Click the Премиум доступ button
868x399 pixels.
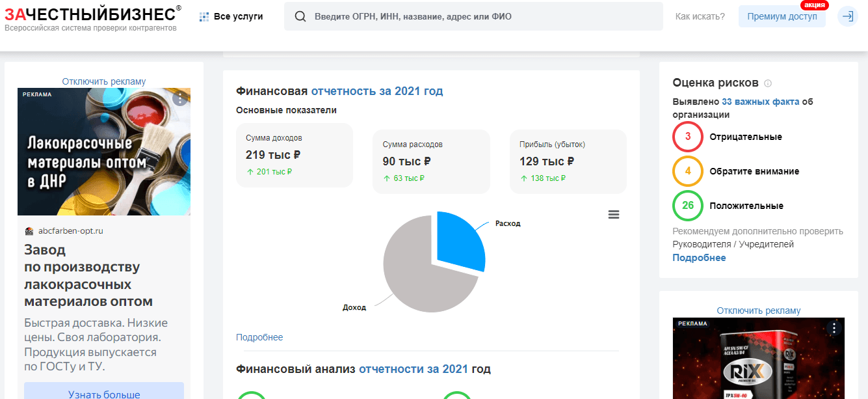pyautogui.click(x=782, y=16)
